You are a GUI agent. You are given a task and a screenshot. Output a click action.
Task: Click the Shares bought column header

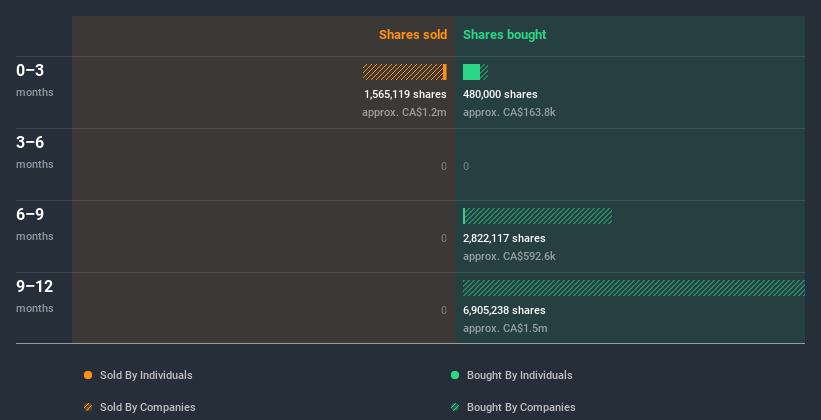tap(505, 35)
